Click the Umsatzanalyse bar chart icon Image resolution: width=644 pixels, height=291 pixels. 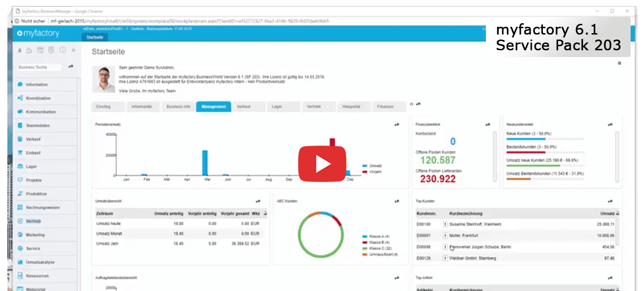tap(20, 262)
